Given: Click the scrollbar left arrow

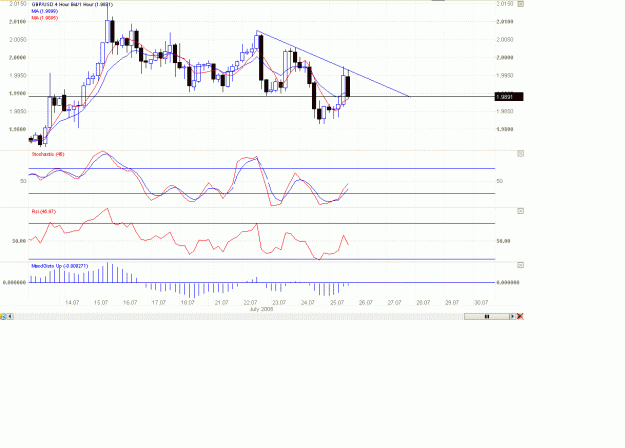Looking at the screenshot, I should [10, 316].
